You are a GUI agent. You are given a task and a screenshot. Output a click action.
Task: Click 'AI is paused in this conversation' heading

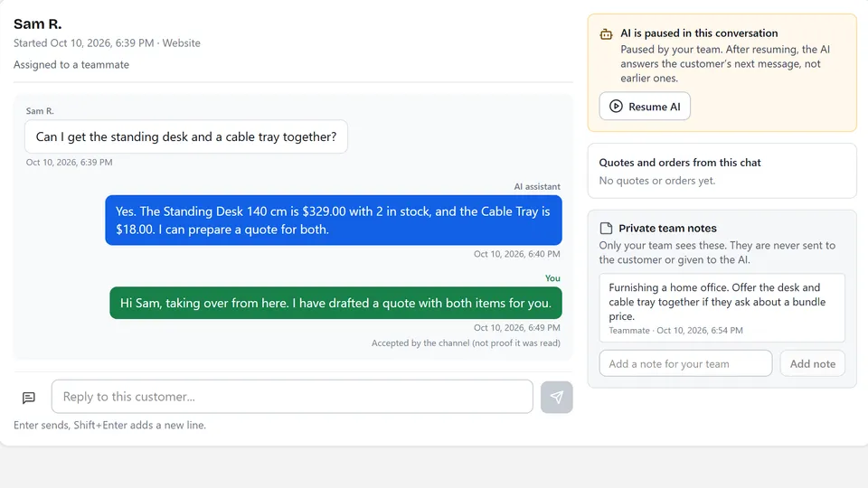[x=699, y=33]
